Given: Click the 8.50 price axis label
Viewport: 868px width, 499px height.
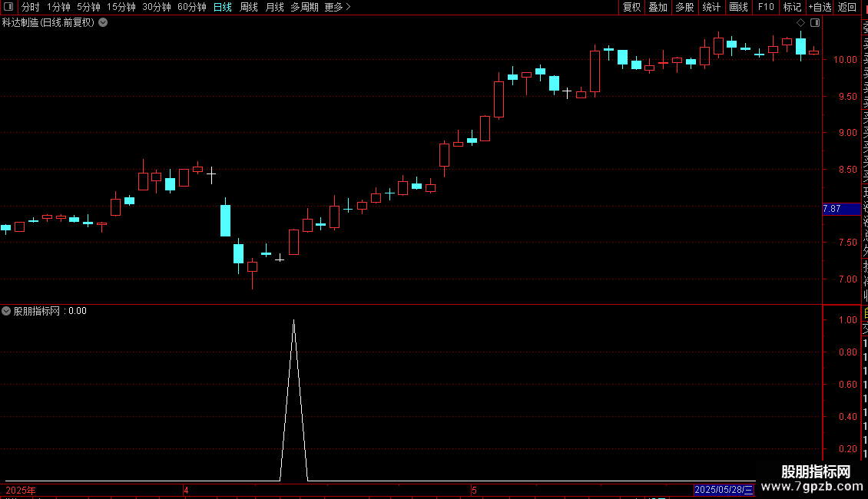Looking at the screenshot, I should tap(847, 170).
